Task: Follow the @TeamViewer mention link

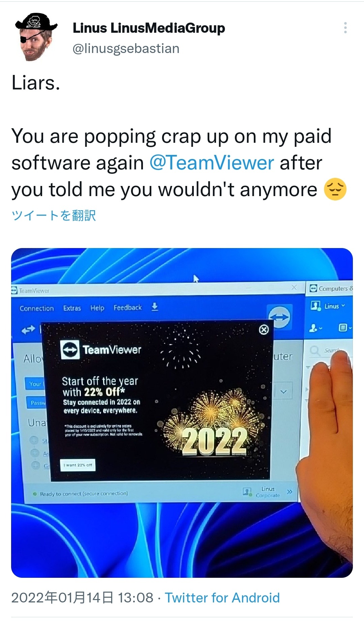Action: pyautogui.click(x=212, y=163)
